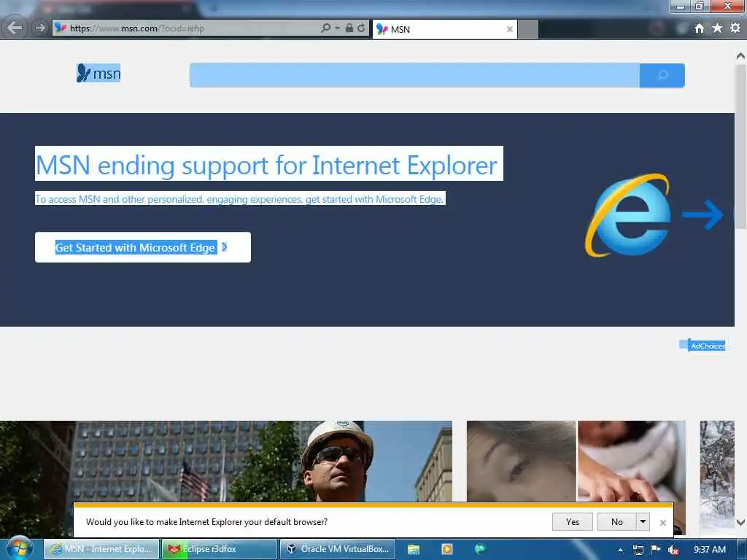Open Favorites with the star icon
This screenshot has width=747, height=560.
point(717,28)
